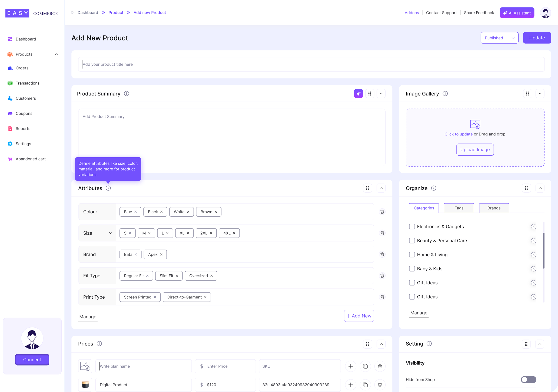Click the Upload Image button

(475, 150)
